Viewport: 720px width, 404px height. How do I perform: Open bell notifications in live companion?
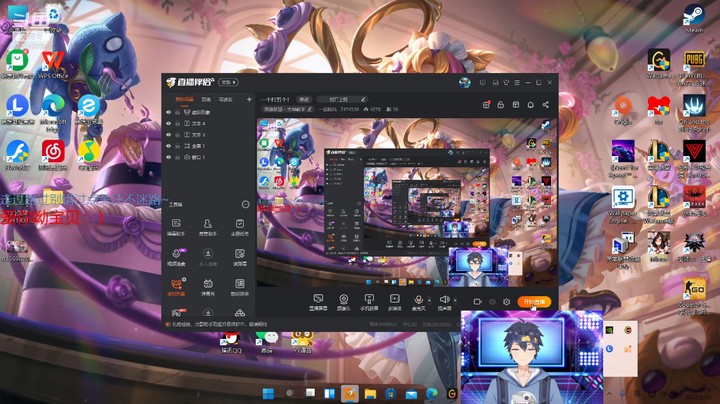tap(530, 105)
